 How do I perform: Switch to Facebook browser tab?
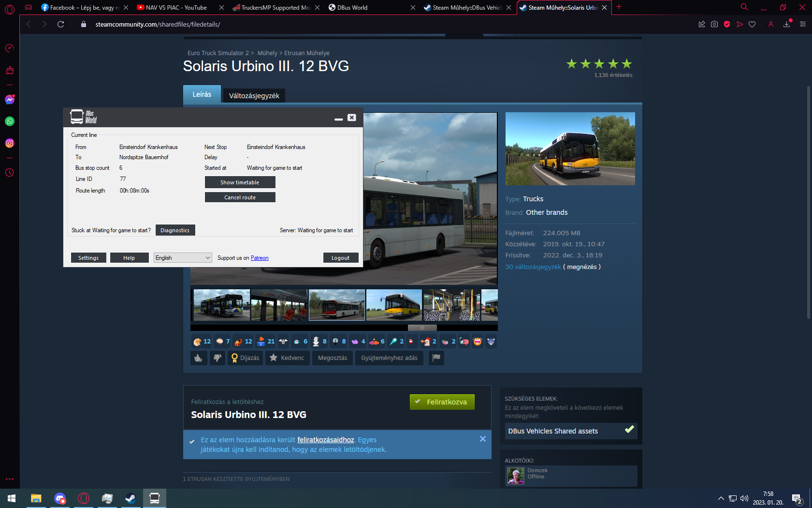pos(84,7)
